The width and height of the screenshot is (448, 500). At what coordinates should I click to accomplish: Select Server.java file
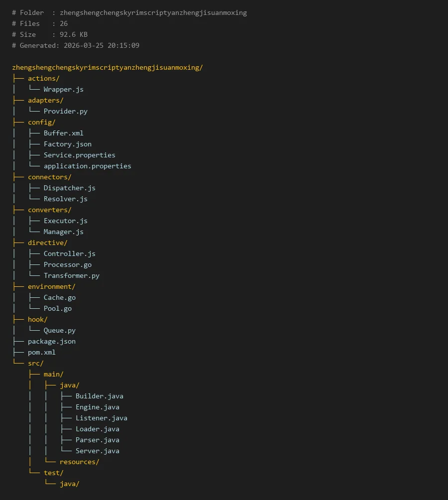click(x=97, y=451)
